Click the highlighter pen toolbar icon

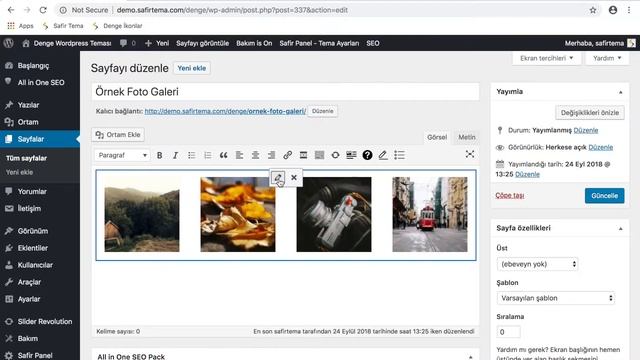point(383,155)
